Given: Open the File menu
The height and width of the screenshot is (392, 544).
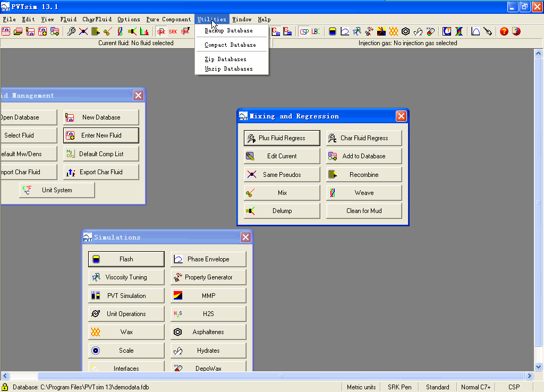Looking at the screenshot, I should click(x=10, y=20).
